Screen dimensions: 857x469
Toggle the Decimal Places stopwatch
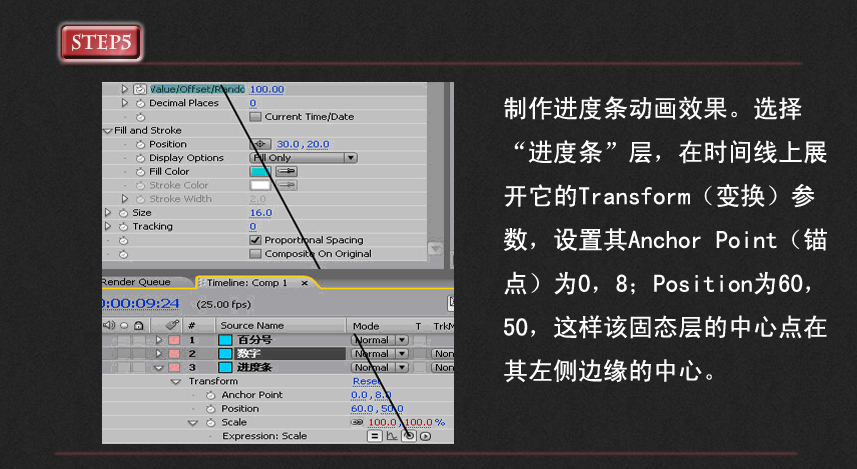[140, 103]
